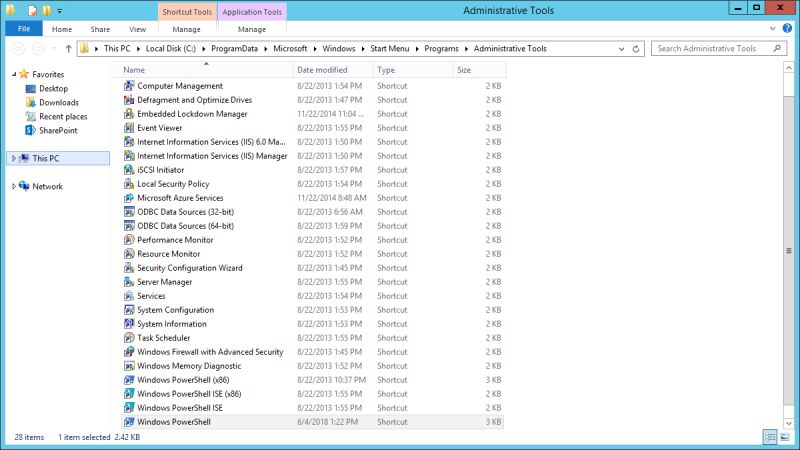Select the Embedded Lockdown Manager icon
This screenshot has height=450, width=800.
click(129, 114)
